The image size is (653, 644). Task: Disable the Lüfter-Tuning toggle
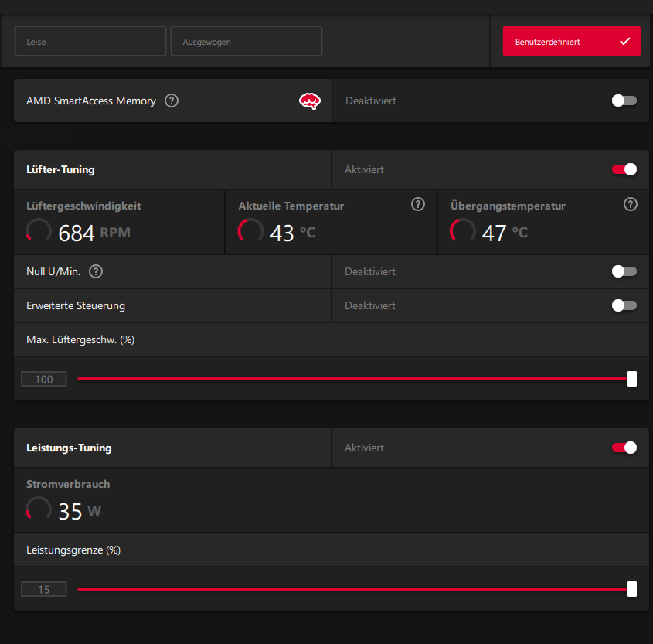[624, 169]
